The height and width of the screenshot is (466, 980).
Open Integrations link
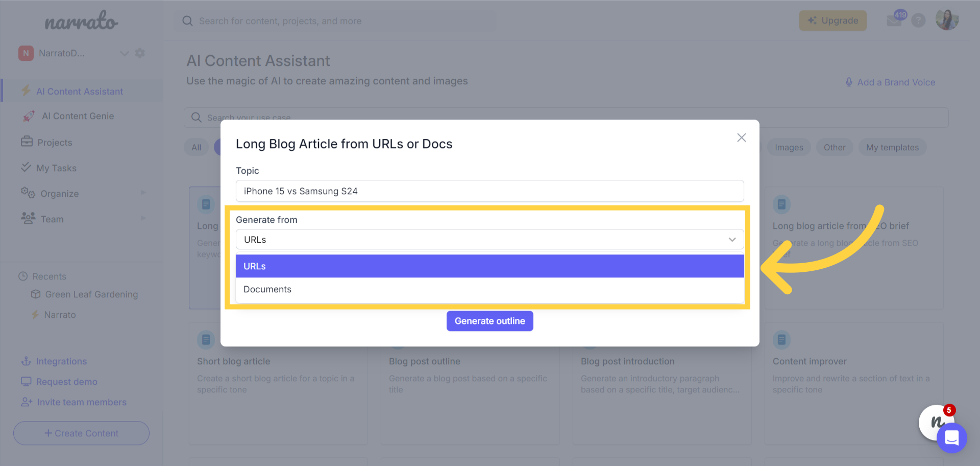coord(61,361)
